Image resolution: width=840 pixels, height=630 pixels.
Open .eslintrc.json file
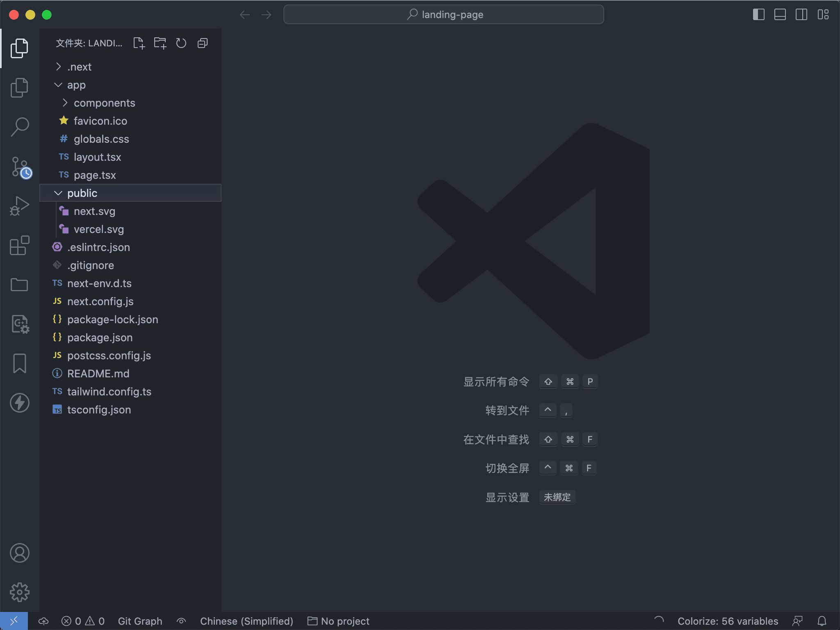pos(130,247)
